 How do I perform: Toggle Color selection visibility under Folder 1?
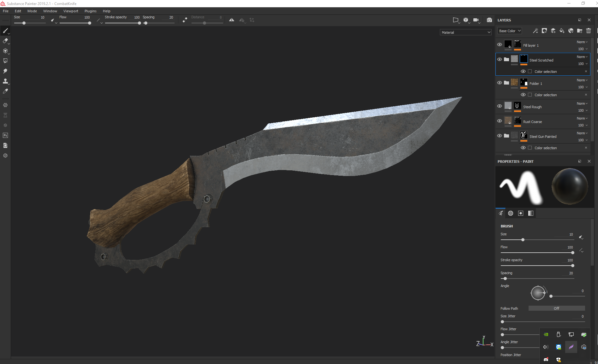(523, 95)
